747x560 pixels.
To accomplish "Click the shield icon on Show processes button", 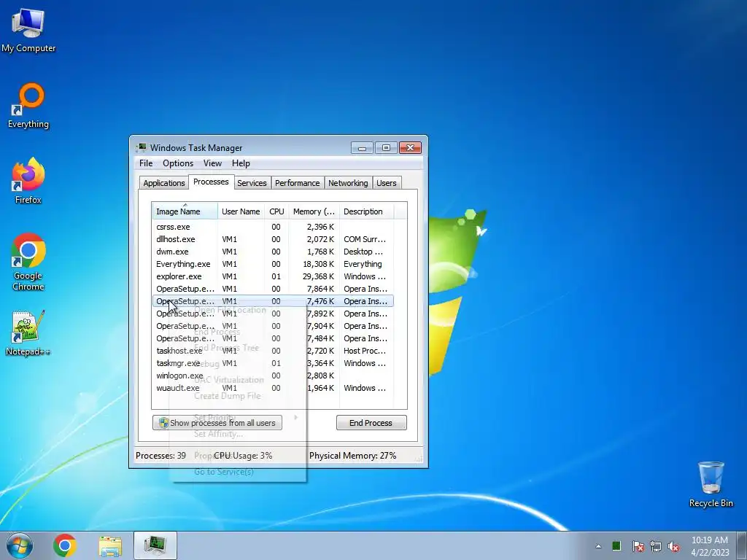I will pos(163,423).
